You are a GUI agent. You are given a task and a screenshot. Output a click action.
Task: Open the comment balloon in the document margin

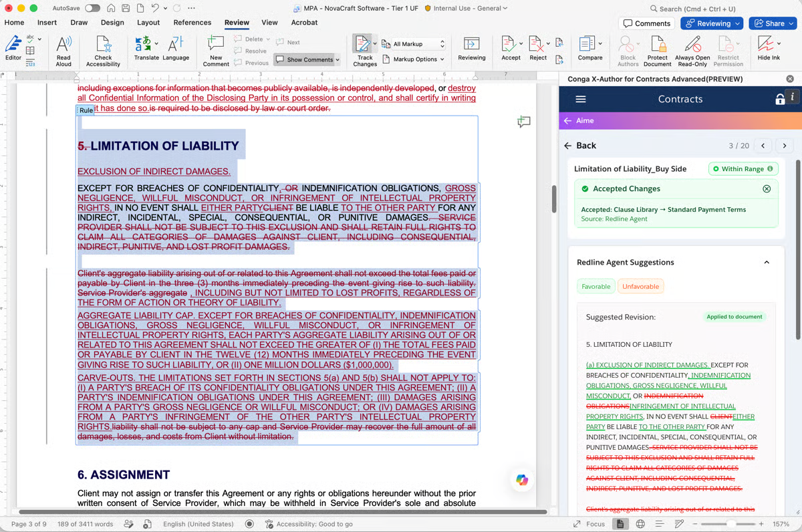pos(524,122)
